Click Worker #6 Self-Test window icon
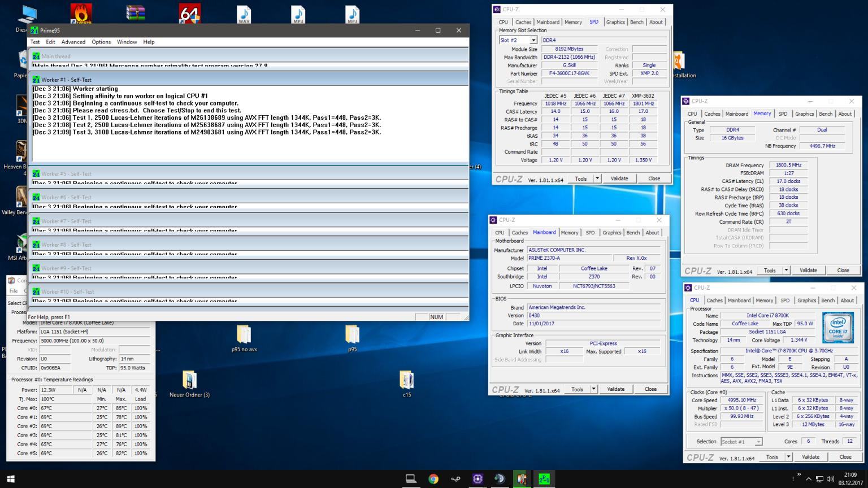The height and width of the screenshot is (488, 868). tap(36, 197)
